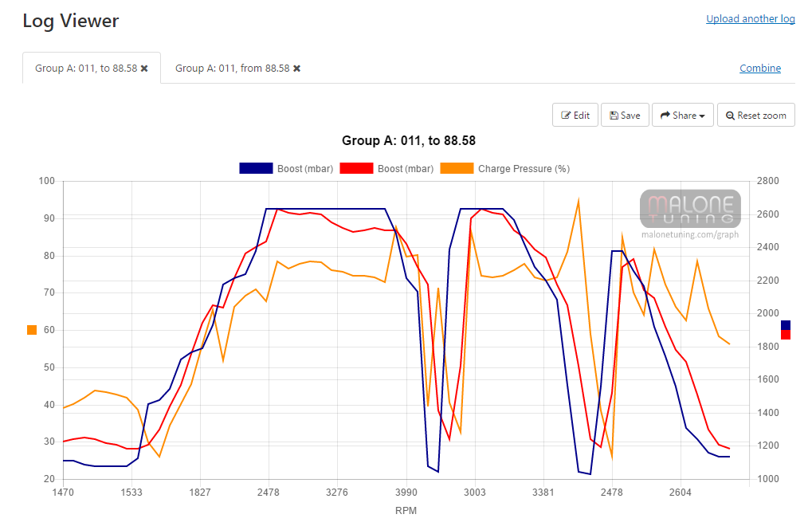Expand the Share dropdown

coord(683,115)
